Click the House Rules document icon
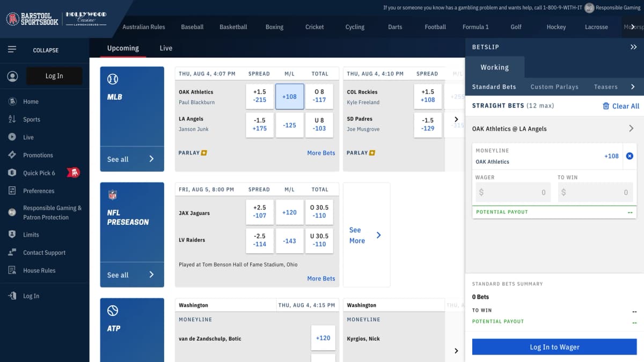Screen dimensions: 644x362 [12, 270]
